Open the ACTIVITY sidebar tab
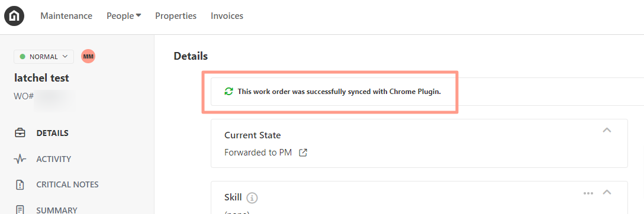This screenshot has height=214, width=644. pos(54,159)
